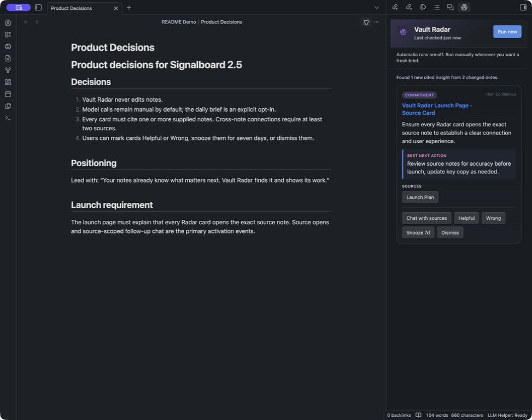Click the Launch requirement heading
Screen dimensions: 532x420
tap(112, 205)
